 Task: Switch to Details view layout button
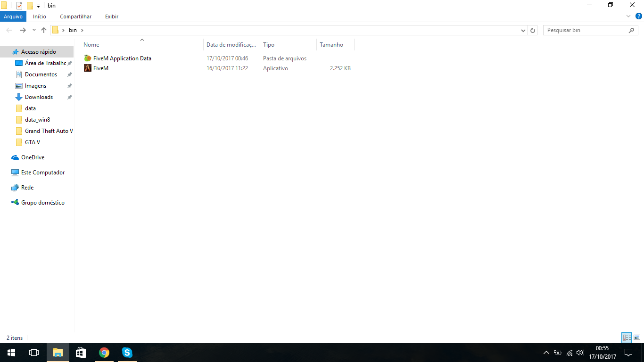[627, 337]
